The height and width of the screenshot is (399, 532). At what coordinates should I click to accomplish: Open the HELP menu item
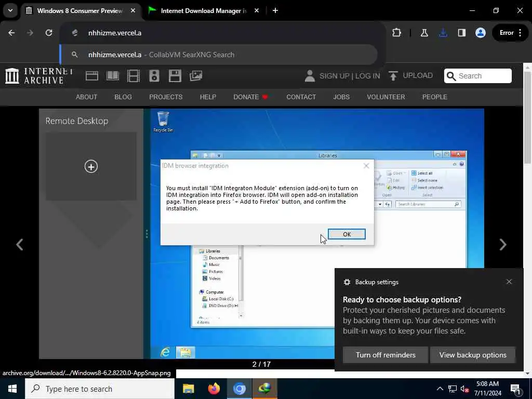[x=208, y=97]
